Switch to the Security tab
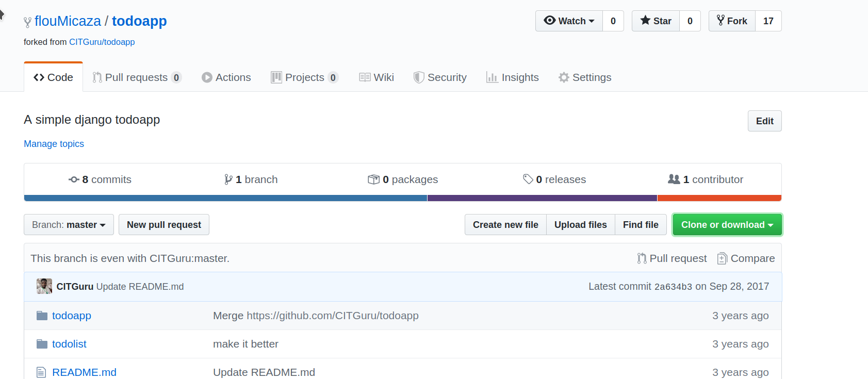This screenshot has width=868, height=379. tap(440, 77)
